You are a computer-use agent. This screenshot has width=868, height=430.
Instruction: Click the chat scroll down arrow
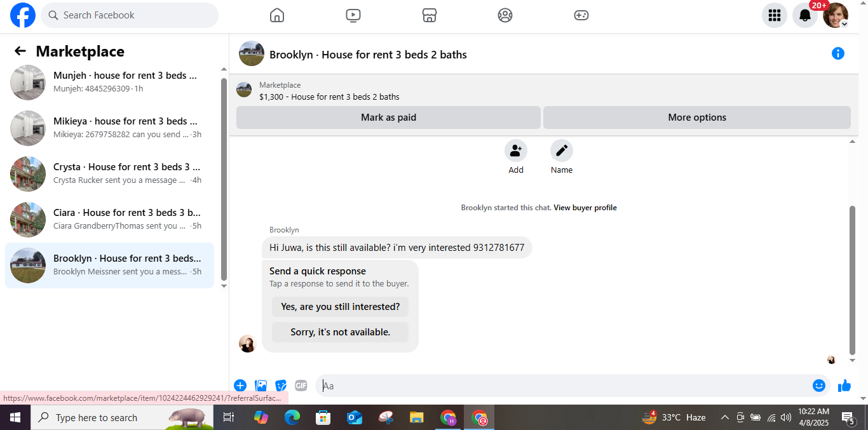pos(853,361)
